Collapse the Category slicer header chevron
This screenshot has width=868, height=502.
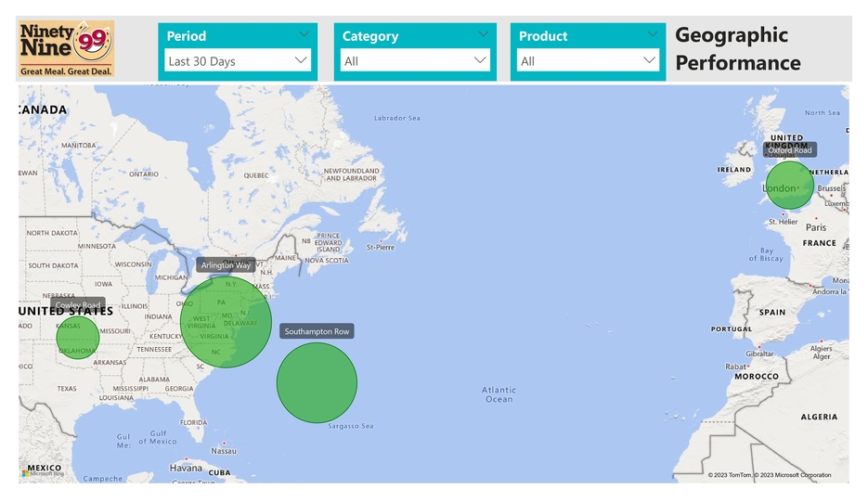tap(483, 34)
